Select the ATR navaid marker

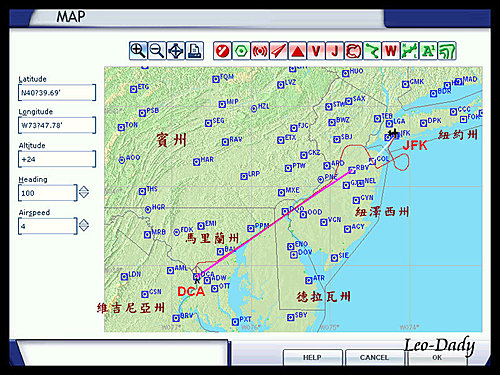coord(309,280)
